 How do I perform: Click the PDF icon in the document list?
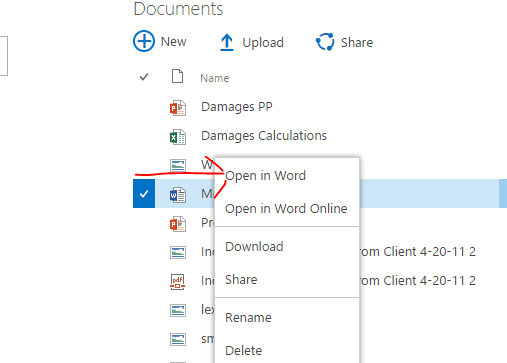(x=178, y=282)
